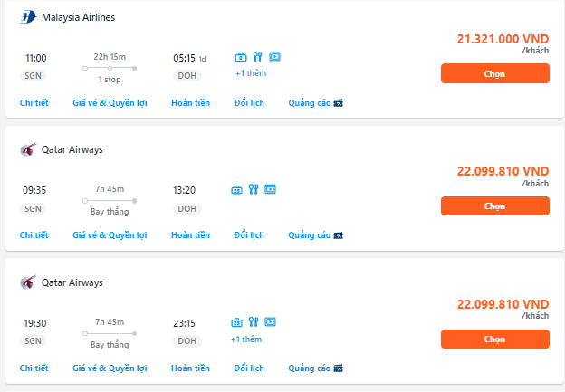Click the baggage icon on Malaysia Airlines flight
The width and height of the screenshot is (565, 392).
241,57
